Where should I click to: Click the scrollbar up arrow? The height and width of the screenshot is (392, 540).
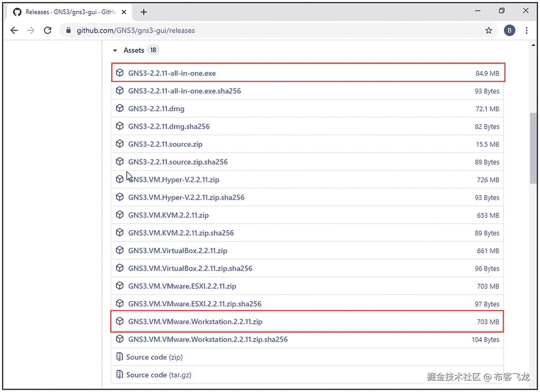(533, 45)
